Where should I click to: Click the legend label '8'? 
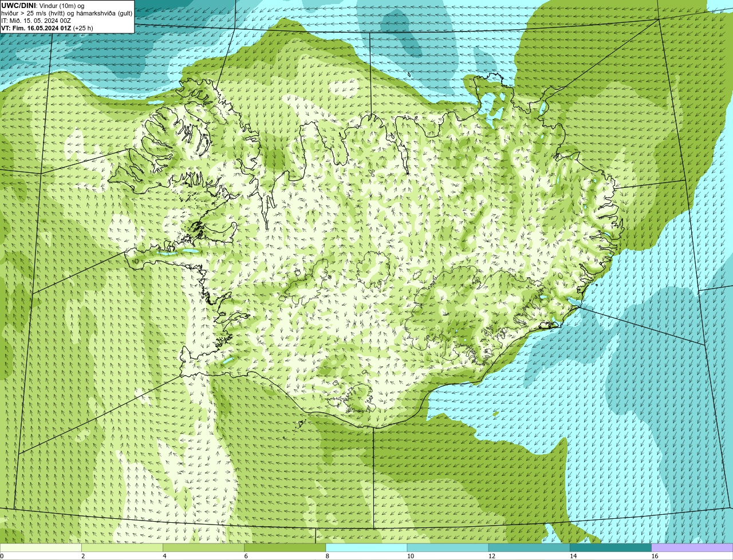[x=327, y=556]
